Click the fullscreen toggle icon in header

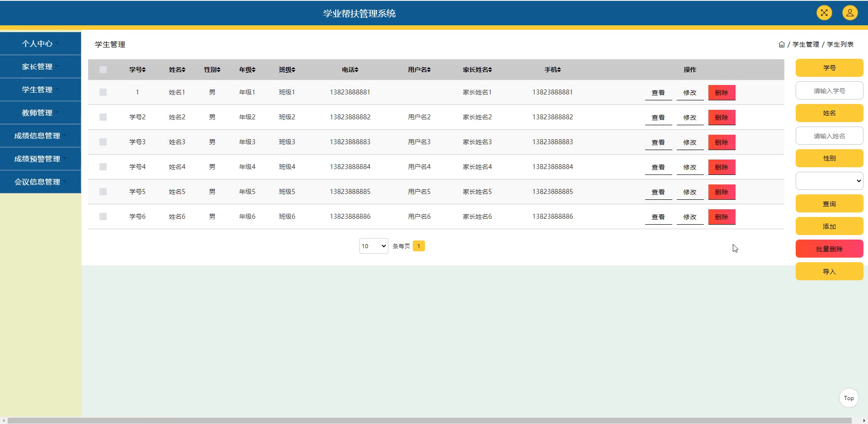pyautogui.click(x=824, y=13)
